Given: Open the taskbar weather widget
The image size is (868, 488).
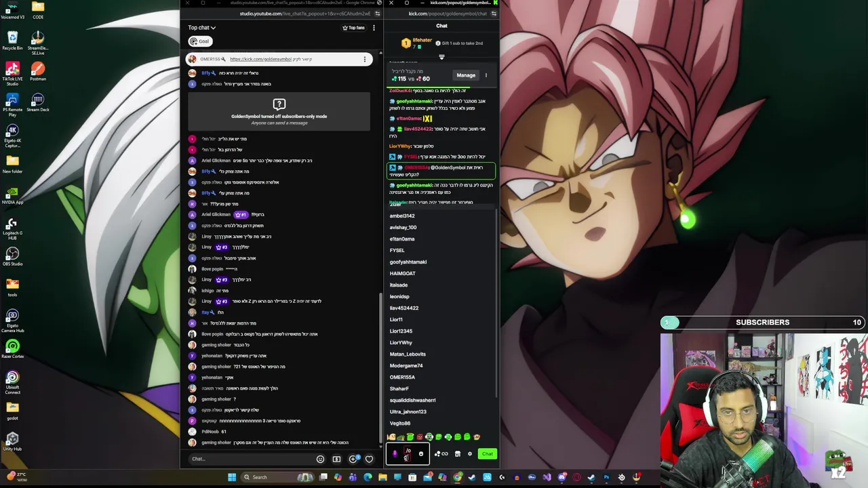Looking at the screenshot, I should (17, 477).
